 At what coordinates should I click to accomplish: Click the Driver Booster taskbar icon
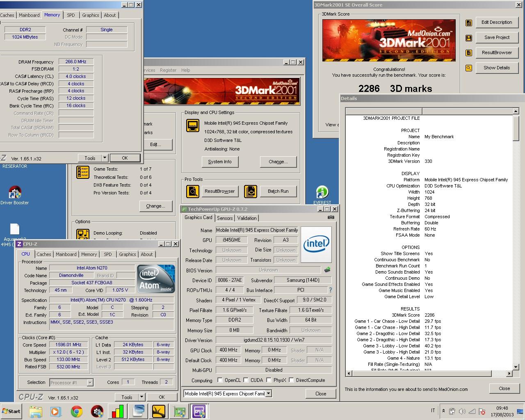pyautogui.click(x=97, y=411)
